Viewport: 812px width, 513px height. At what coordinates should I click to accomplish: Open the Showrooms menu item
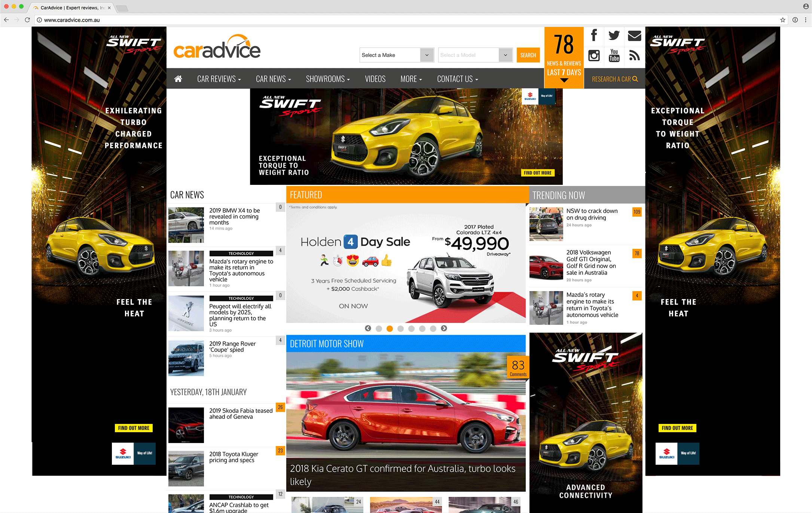pos(327,79)
